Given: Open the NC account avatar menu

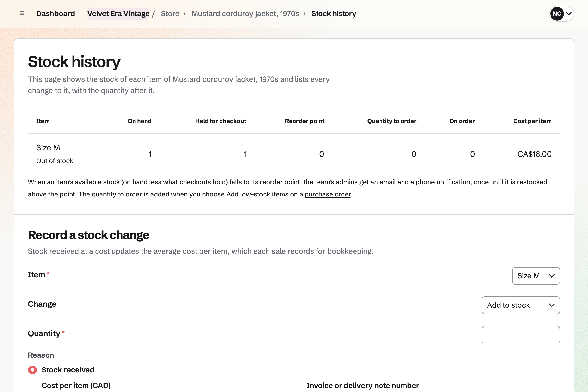Looking at the screenshot, I should coord(561,13).
